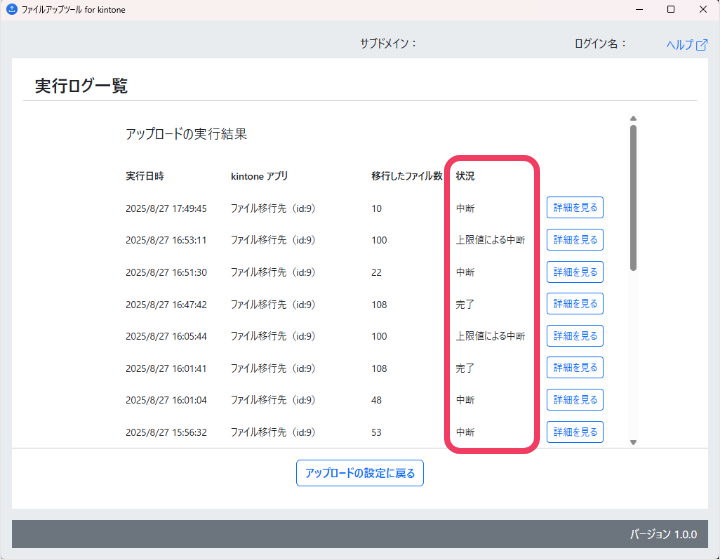The image size is (720, 560).
Task: Click アップロードの設定に戻る button
Action: coord(360,473)
